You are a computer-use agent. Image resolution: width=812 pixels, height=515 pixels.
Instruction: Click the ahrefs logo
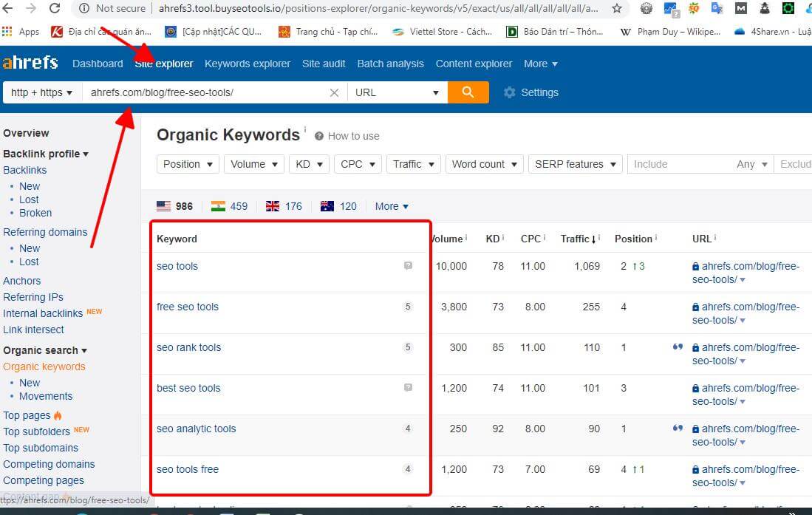tap(30, 63)
